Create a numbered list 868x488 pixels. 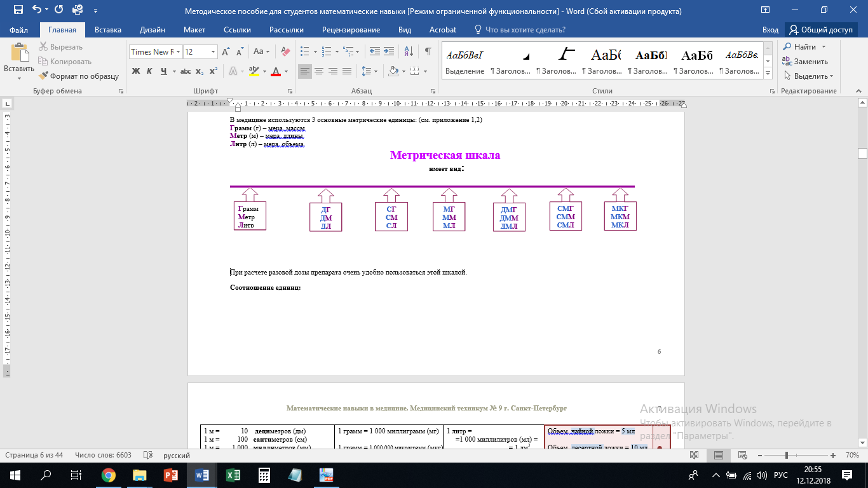point(326,52)
